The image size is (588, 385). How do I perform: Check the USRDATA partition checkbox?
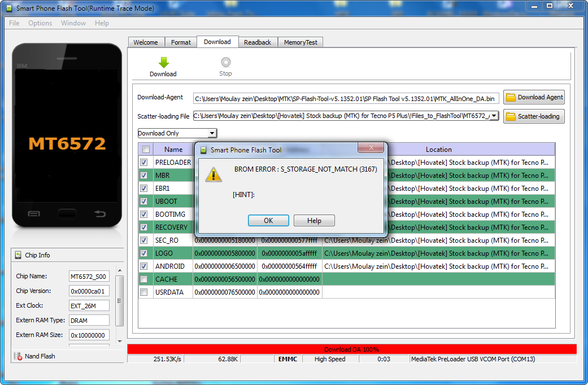143,292
